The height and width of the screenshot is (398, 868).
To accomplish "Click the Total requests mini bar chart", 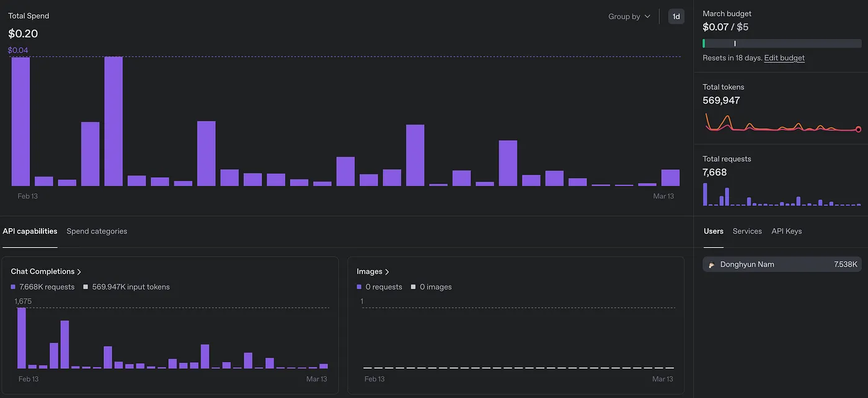I will tap(781, 194).
